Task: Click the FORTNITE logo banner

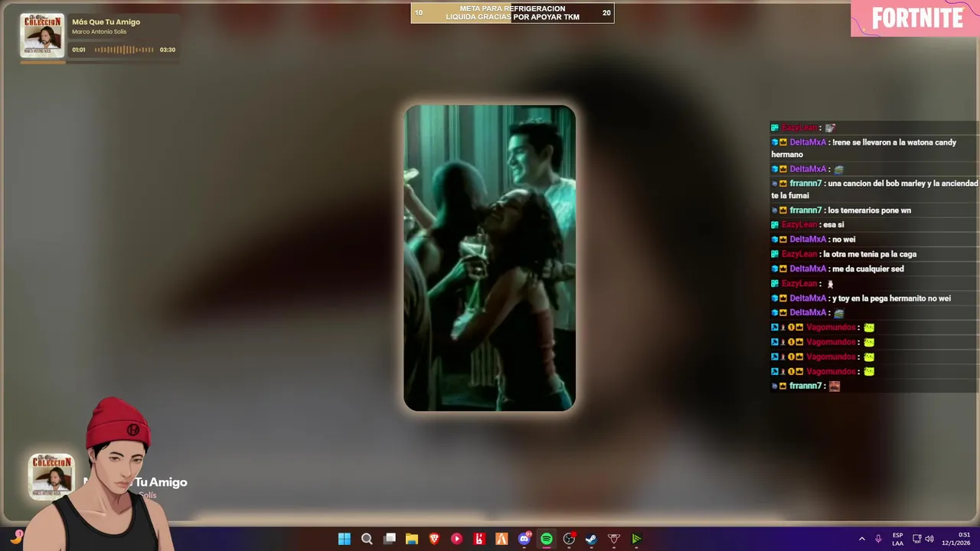Action: click(916, 18)
